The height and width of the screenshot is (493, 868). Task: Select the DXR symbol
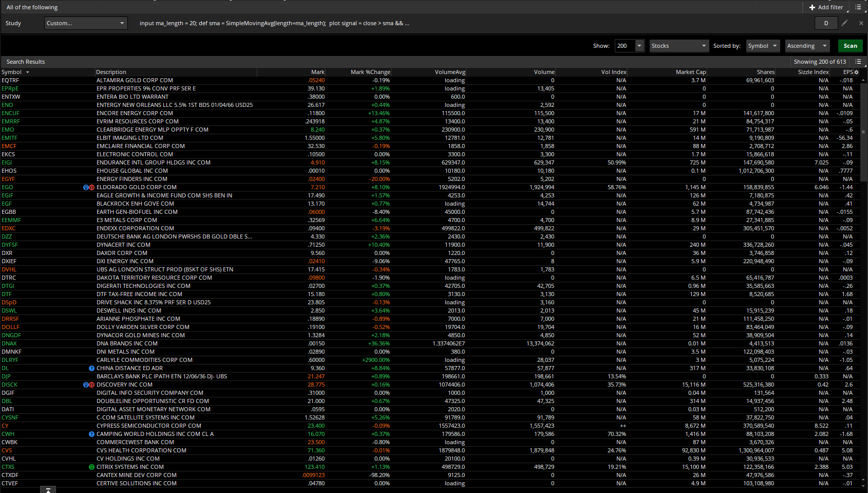click(7, 253)
